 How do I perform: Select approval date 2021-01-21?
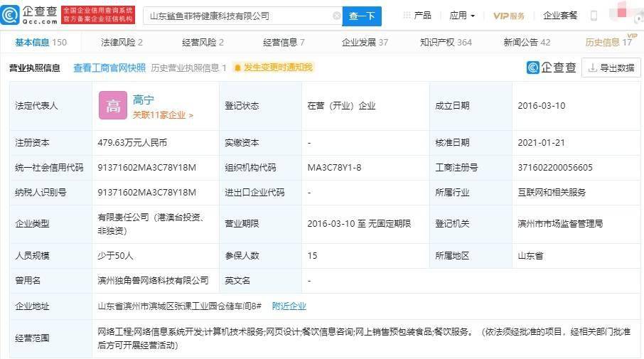point(542,142)
